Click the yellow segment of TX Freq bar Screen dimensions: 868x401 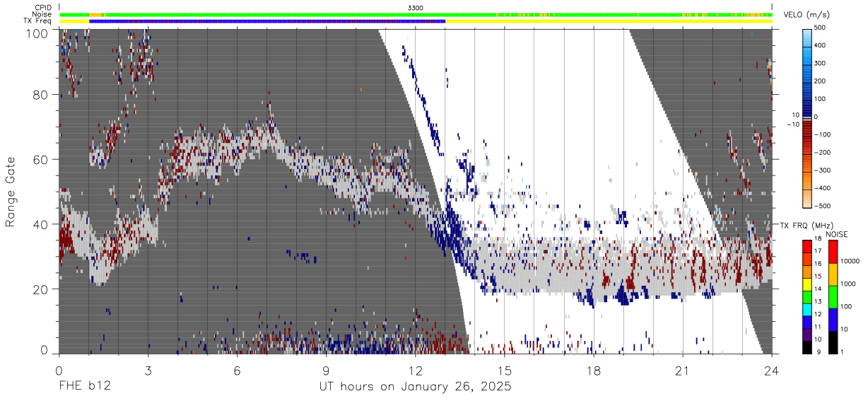coord(609,21)
